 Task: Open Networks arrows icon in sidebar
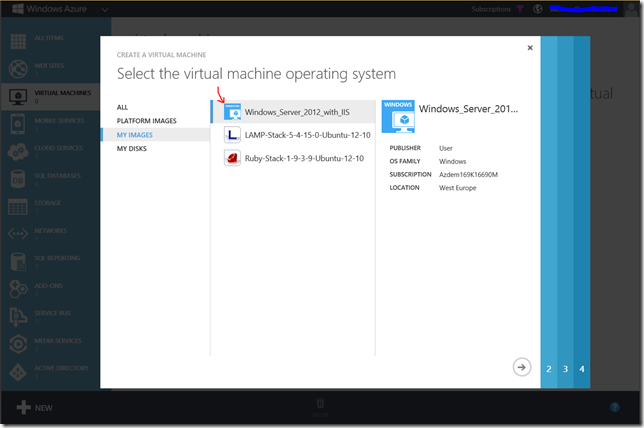click(18, 234)
